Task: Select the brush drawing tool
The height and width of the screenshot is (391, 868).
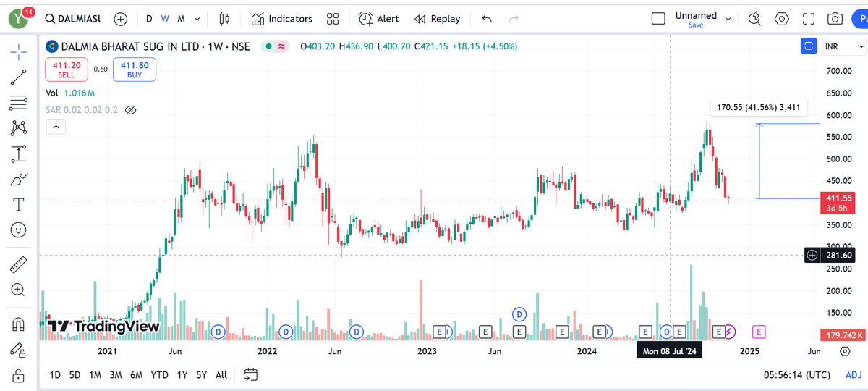Action: pyautogui.click(x=18, y=179)
